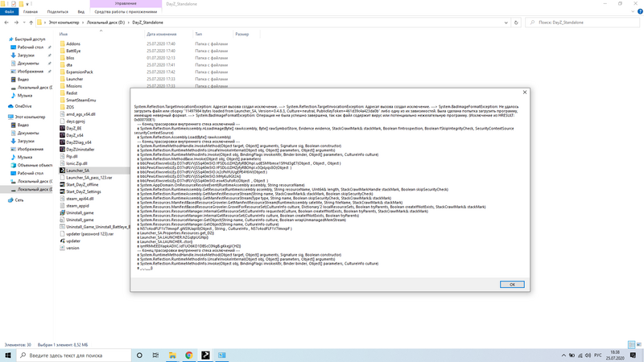
Task: Click OK in the error dialog
Action: pyautogui.click(x=512, y=285)
